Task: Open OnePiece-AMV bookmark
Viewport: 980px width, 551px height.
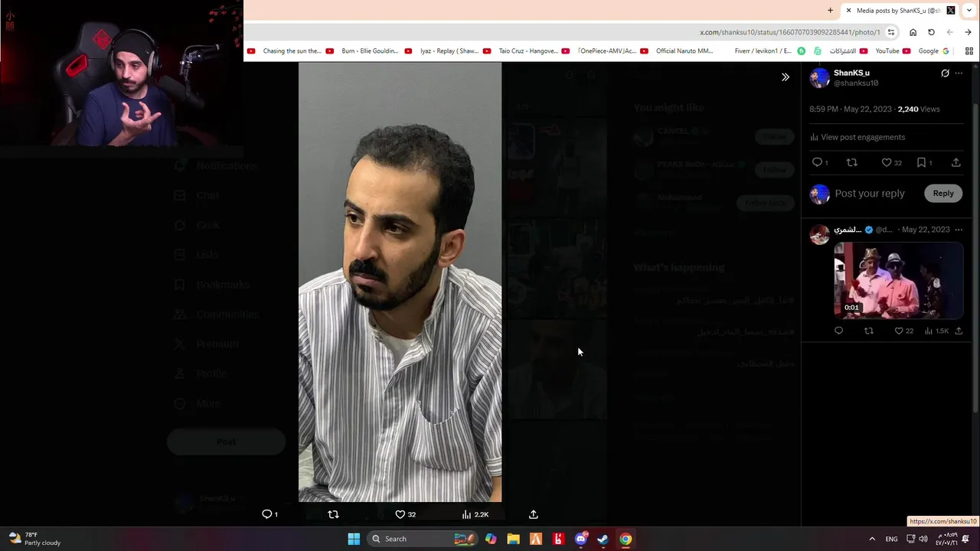Action: tap(612, 51)
